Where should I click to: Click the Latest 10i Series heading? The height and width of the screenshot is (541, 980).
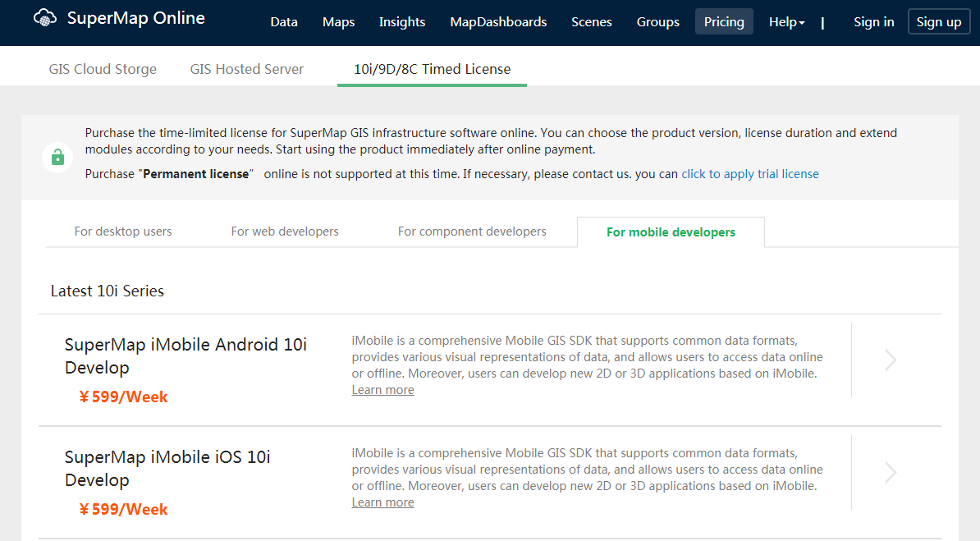coord(108,291)
